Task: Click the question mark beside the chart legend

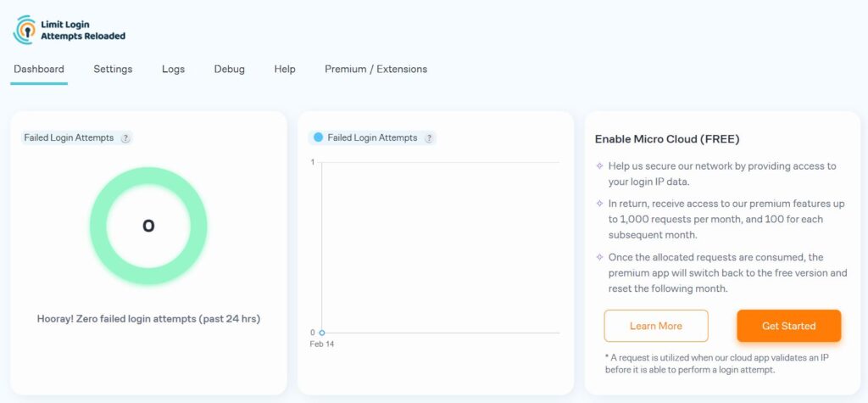Action: [429, 138]
